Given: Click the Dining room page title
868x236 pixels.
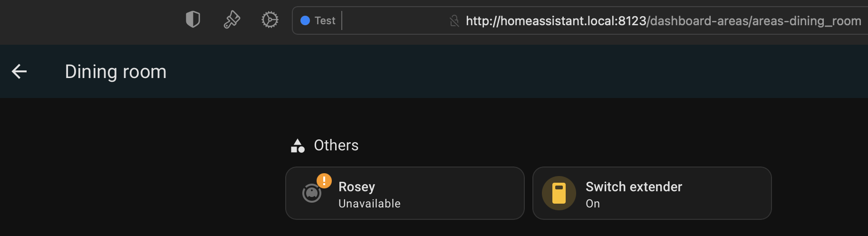Looking at the screenshot, I should 116,72.
